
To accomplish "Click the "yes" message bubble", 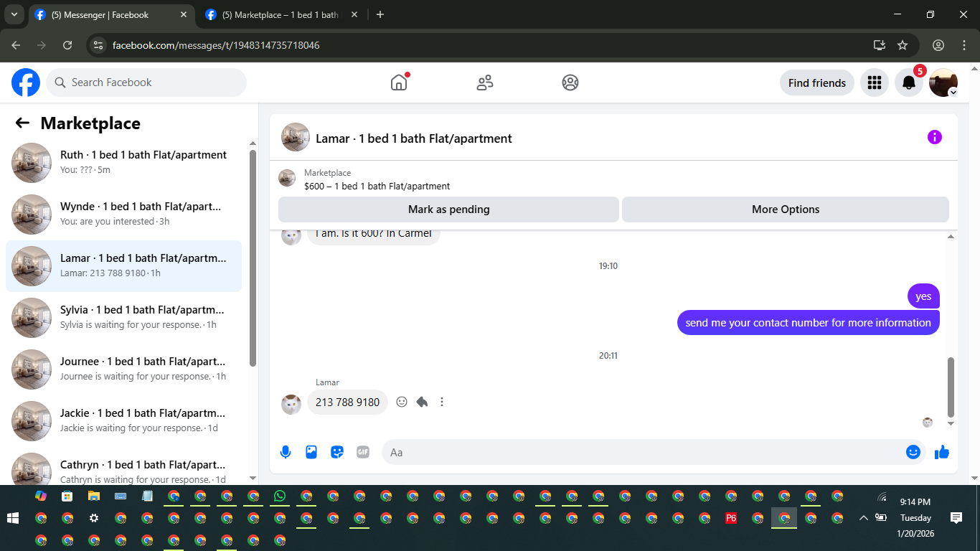I will pyautogui.click(x=923, y=296).
